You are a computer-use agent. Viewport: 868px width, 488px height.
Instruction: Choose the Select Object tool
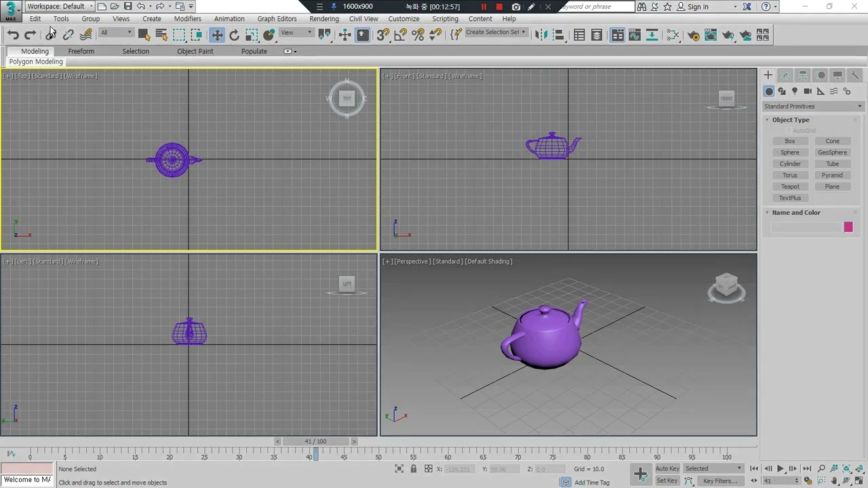tap(144, 35)
